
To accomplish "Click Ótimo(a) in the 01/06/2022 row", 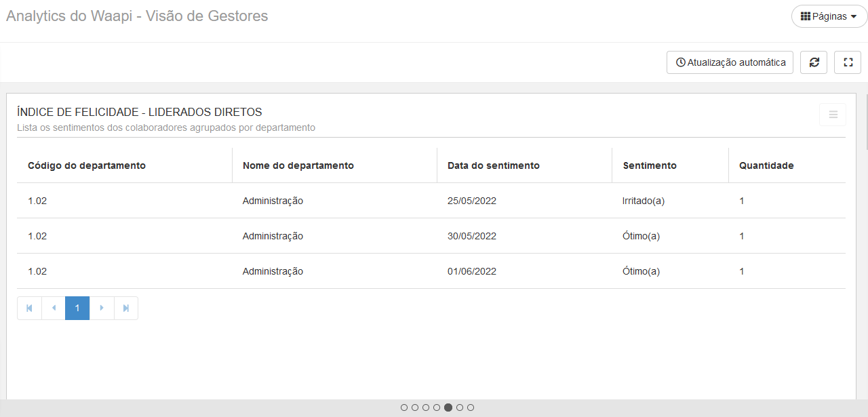I will click(641, 271).
